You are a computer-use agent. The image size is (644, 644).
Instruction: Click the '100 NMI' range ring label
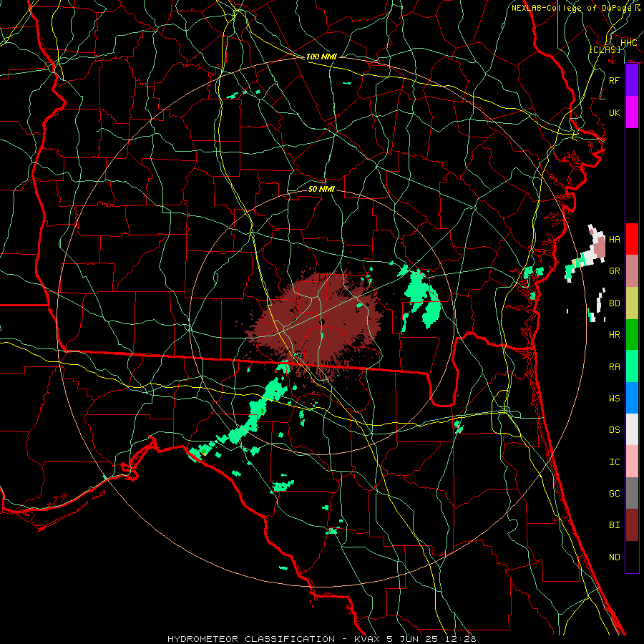(x=321, y=57)
